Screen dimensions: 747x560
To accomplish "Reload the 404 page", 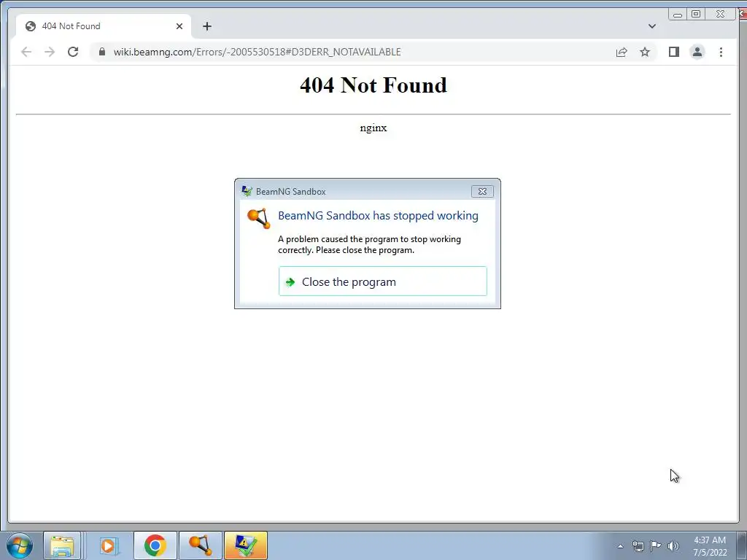I will pyautogui.click(x=73, y=52).
